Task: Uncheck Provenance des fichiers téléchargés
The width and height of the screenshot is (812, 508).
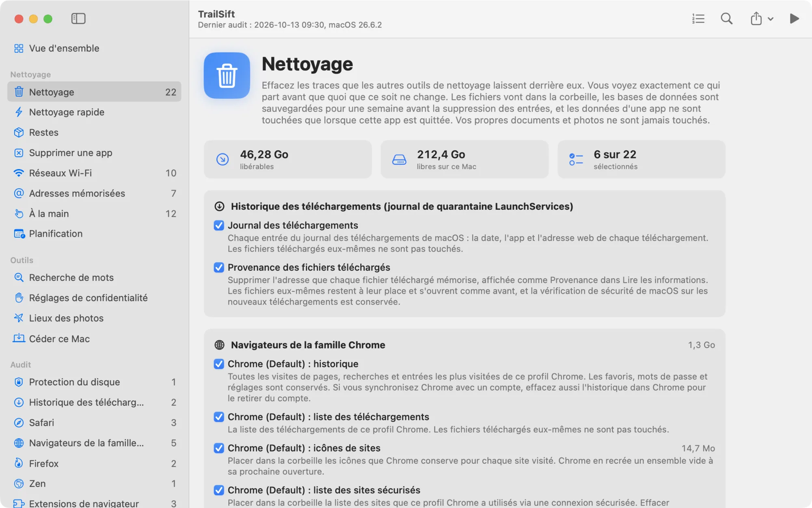Action: click(x=219, y=267)
